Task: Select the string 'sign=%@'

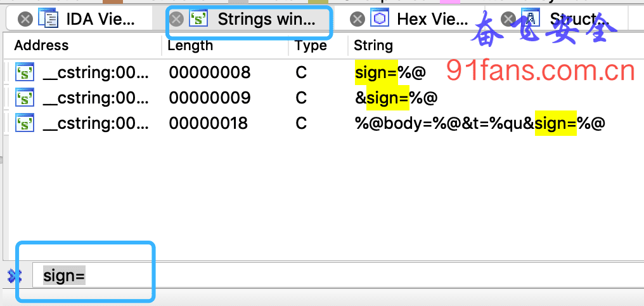Action: [390, 73]
